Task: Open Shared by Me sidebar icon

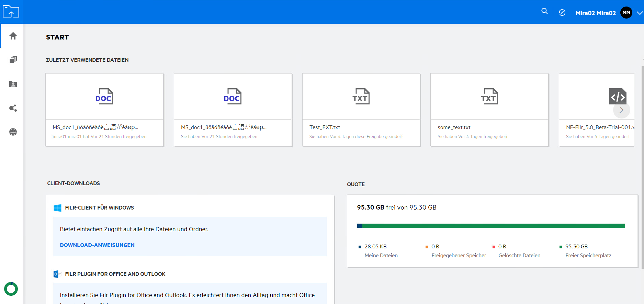Action: [13, 108]
